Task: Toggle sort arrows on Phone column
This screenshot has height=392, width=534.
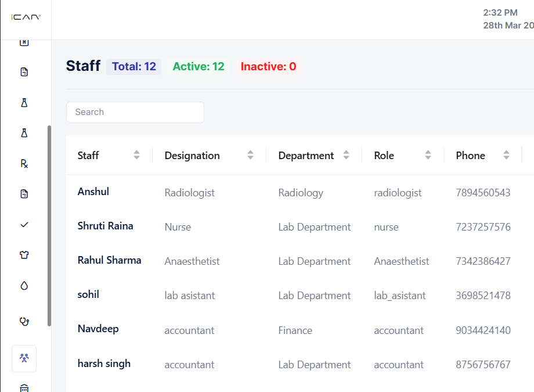Action: 506,155
